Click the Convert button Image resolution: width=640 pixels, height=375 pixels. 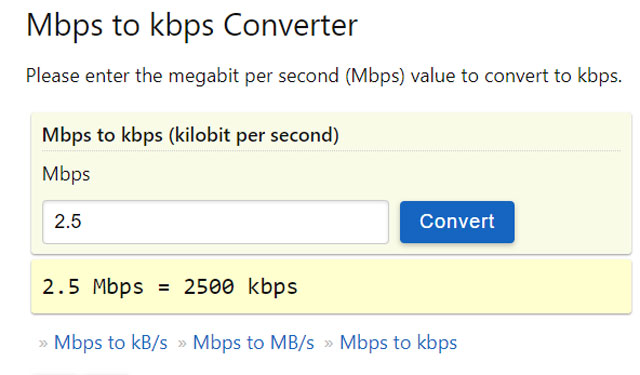click(457, 222)
